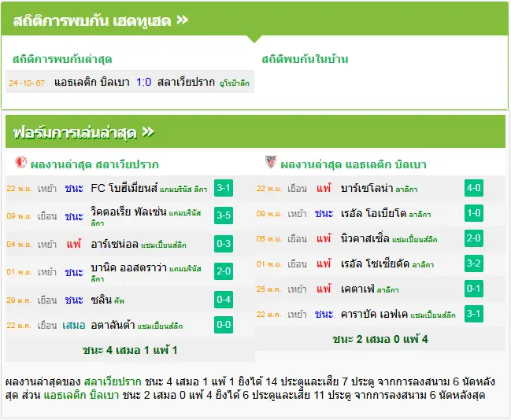This screenshot has width=511, height=420.
Task: Click สลาเวียปราก in the head-to-head row
Action: (x=186, y=82)
